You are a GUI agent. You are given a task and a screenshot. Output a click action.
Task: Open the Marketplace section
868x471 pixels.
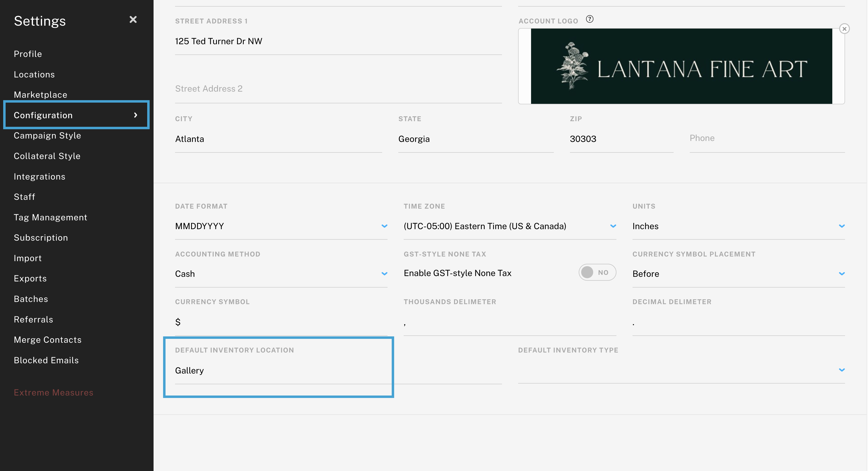(40, 95)
